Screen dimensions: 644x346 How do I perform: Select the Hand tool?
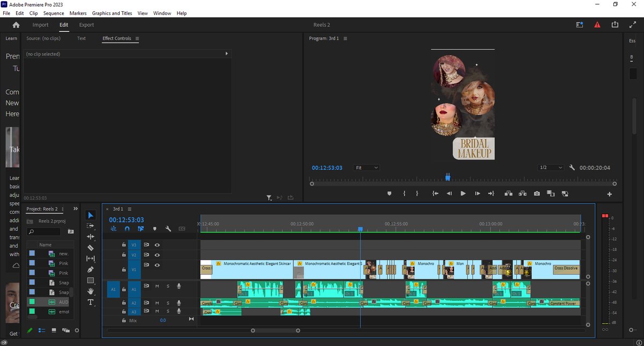pos(91,291)
